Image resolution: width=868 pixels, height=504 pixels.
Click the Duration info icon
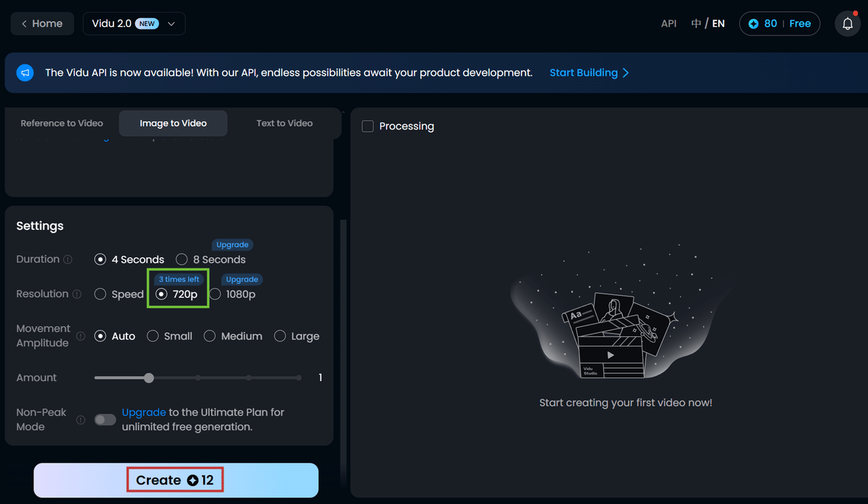[68, 260]
